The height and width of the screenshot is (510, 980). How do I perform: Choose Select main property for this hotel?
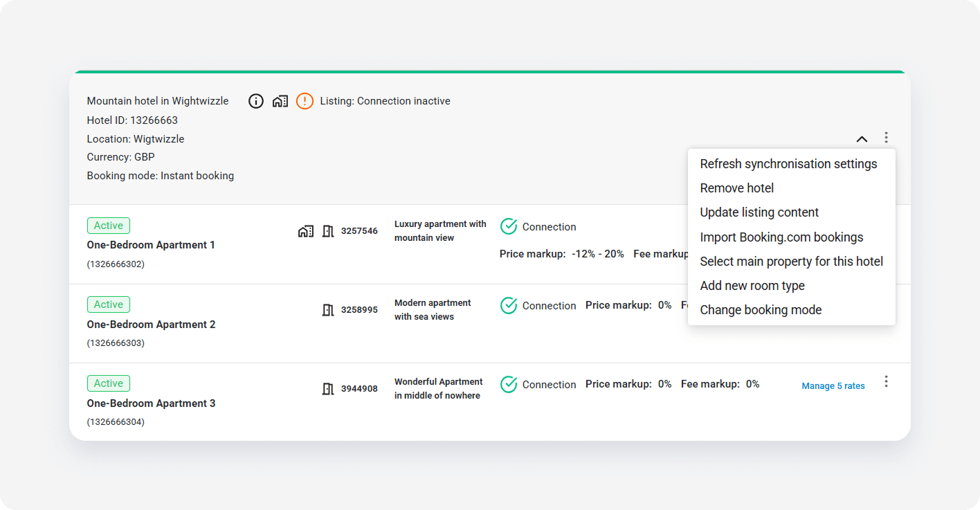click(x=792, y=262)
